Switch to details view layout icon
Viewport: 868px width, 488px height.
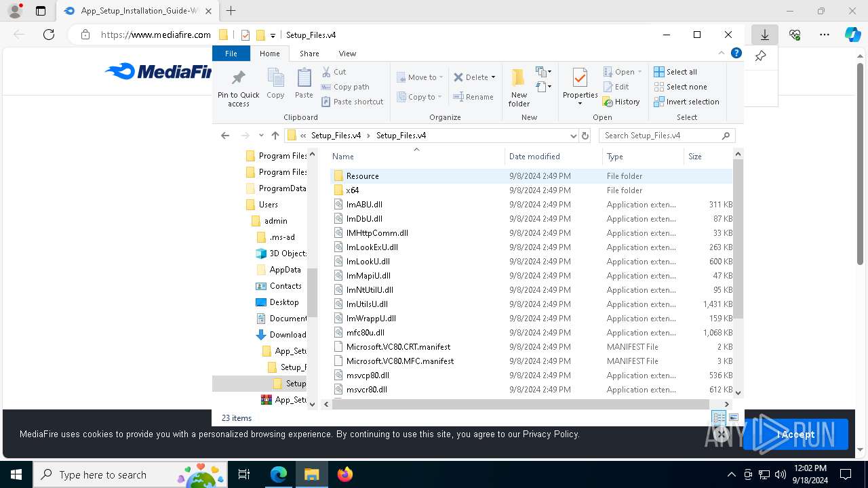click(x=719, y=418)
